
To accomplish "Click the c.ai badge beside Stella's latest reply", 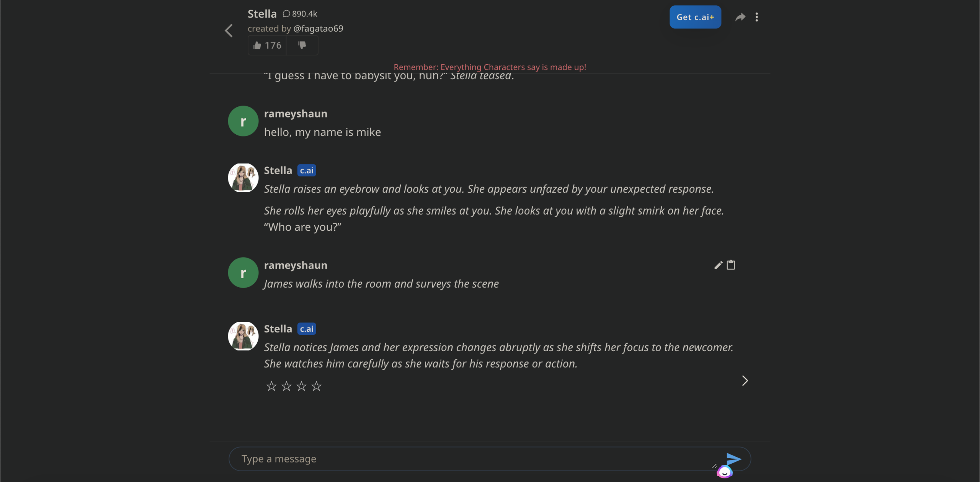I will (306, 329).
